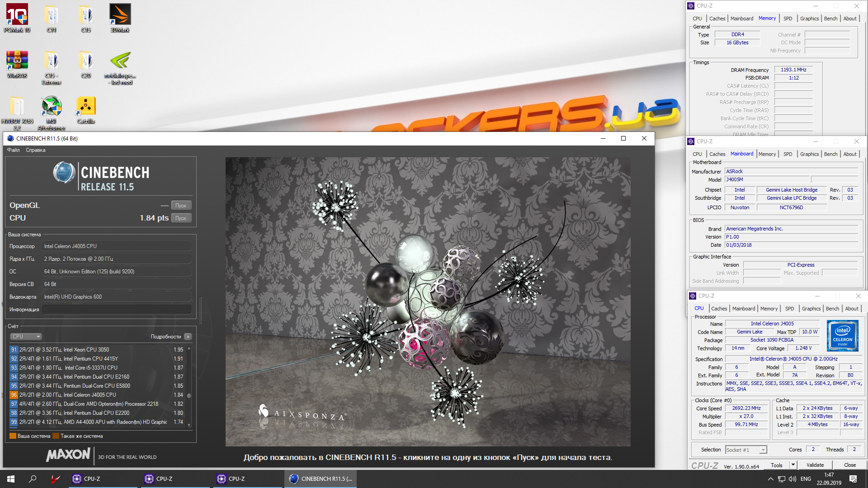Click the ranking list scrollbar thumb
The image size is (868, 488).
tap(189, 395)
